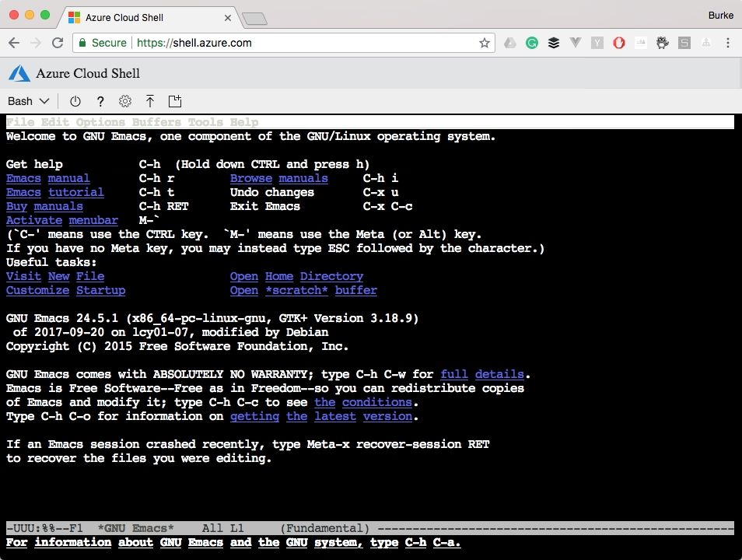742x560 pixels.
Task: Open Chrome's three-dot menu
Action: (728, 43)
